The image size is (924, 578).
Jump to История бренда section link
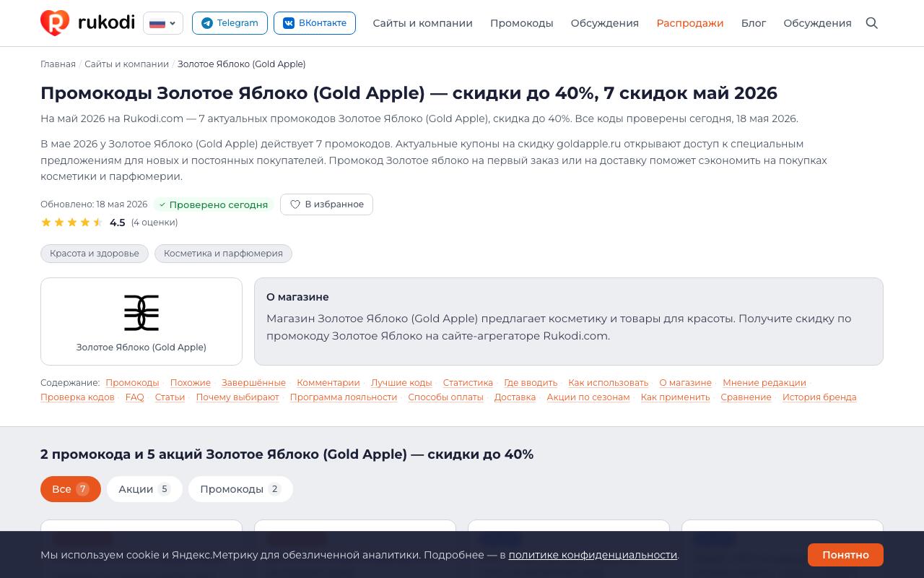(x=819, y=397)
